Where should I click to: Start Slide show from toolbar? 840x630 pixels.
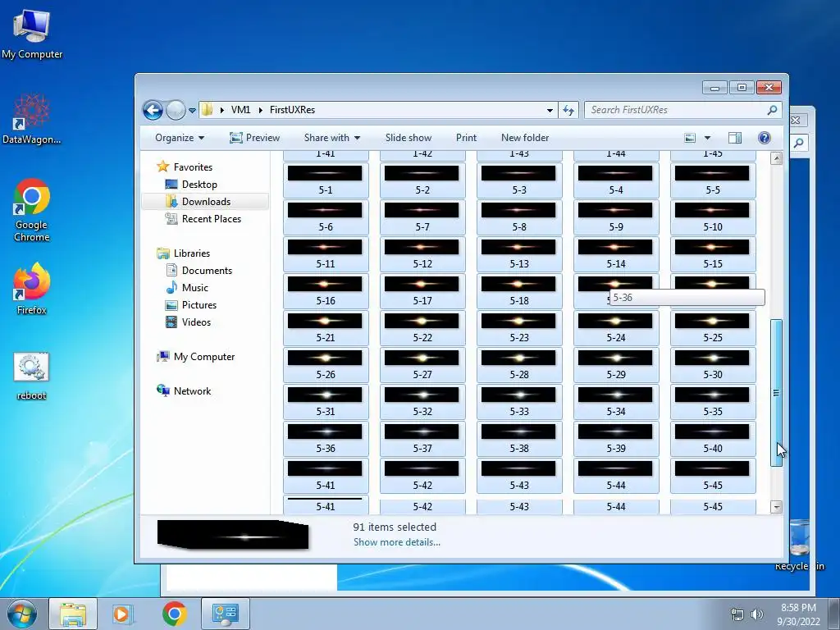point(409,138)
